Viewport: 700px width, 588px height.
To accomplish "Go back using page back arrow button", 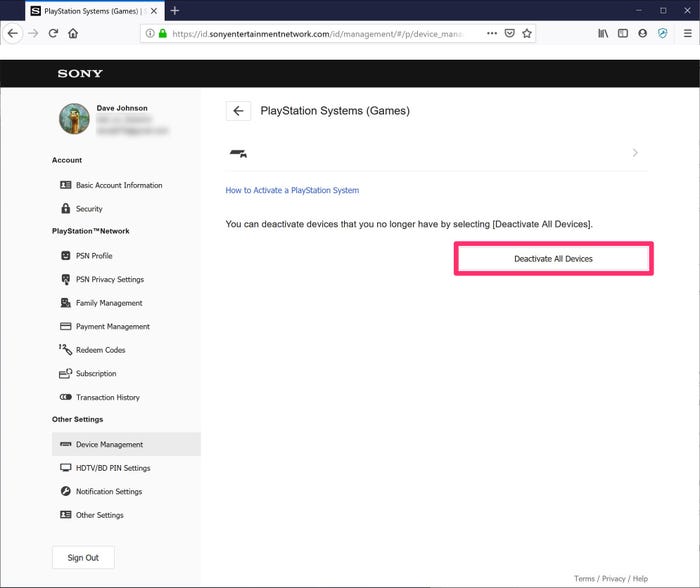I will tap(238, 111).
